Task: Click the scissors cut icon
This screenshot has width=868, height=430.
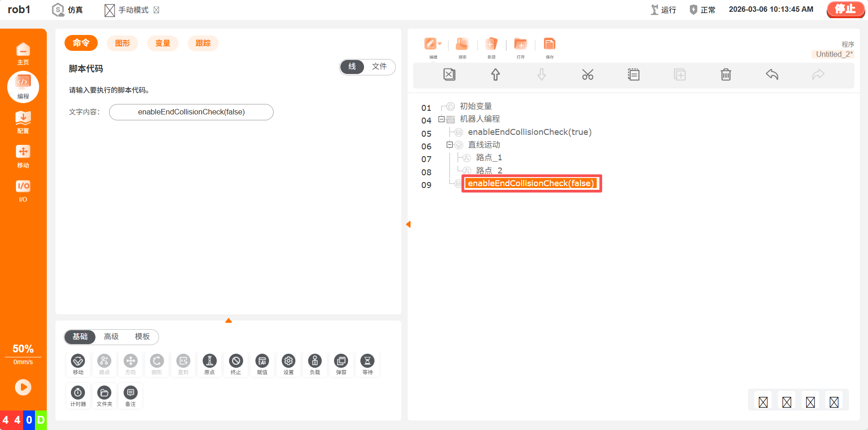Action: (x=587, y=74)
